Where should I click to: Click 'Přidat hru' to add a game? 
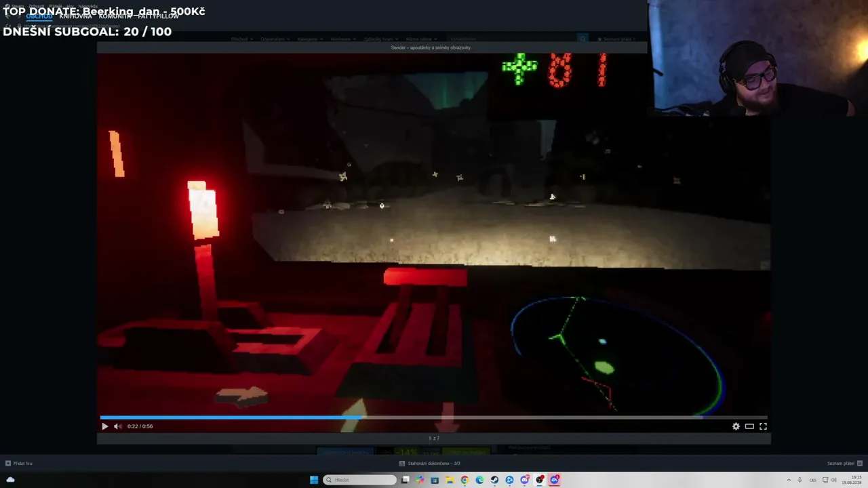pos(19,464)
